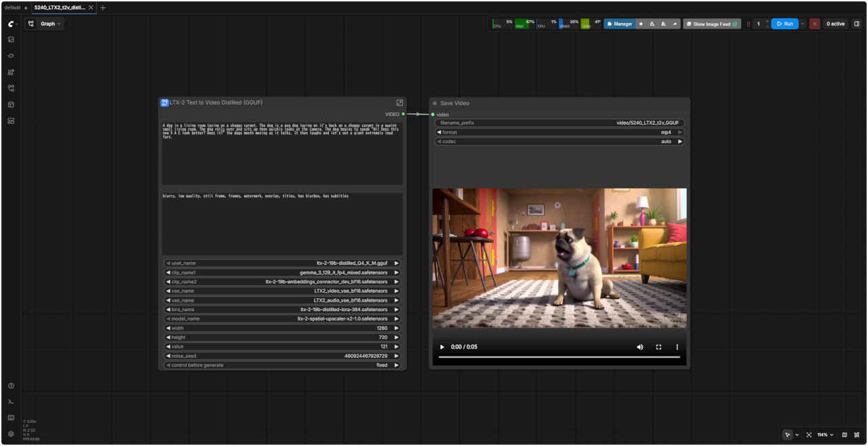The width and height of the screenshot is (868, 446).
Task: Close the 5240_LTX2_t2v_disti... tab
Action: (91, 7)
